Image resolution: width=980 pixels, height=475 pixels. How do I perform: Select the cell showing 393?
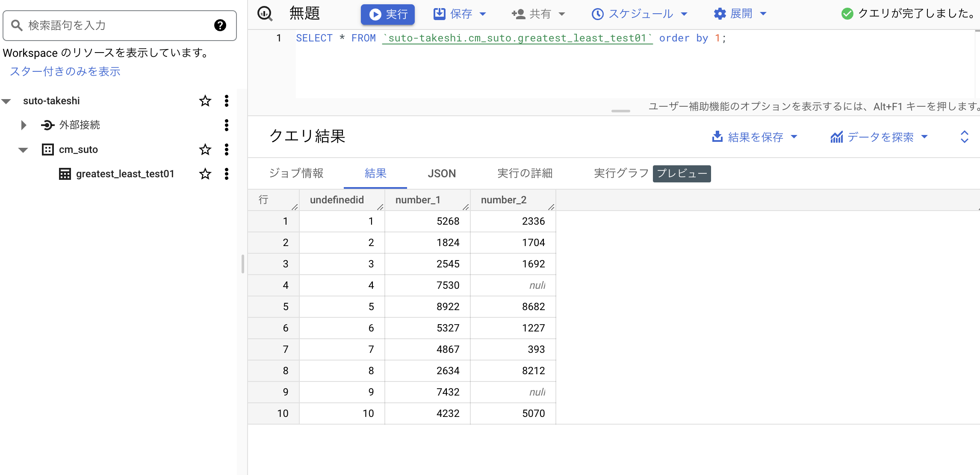[513, 349]
